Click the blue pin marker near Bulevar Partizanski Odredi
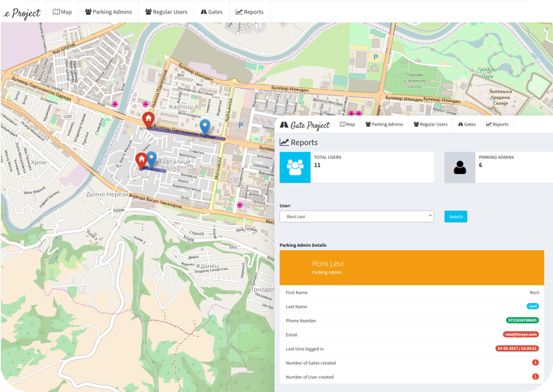 pos(205,127)
